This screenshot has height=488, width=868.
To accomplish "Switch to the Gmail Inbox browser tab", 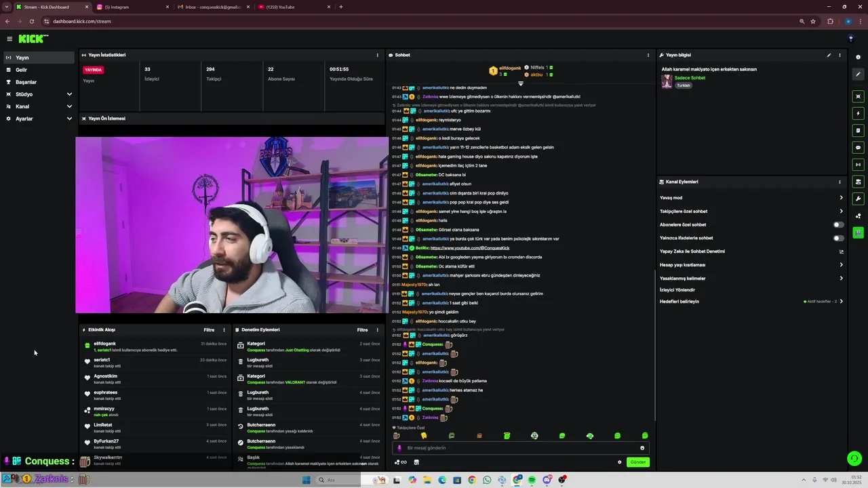I will tap(214, 7).
